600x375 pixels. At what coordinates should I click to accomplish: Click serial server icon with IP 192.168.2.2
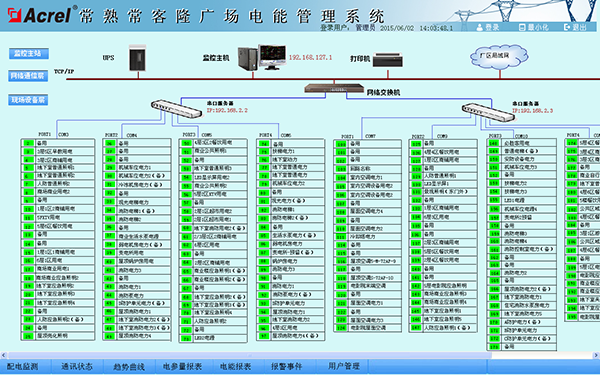176,109
